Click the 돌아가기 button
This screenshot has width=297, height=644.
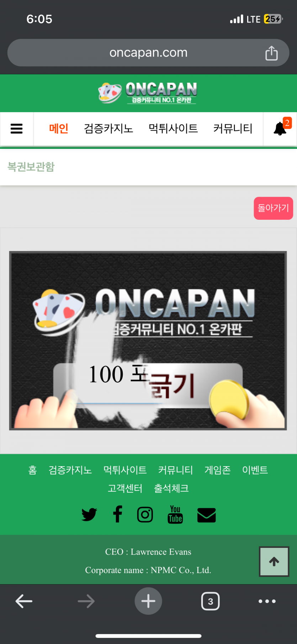point(273,208)
